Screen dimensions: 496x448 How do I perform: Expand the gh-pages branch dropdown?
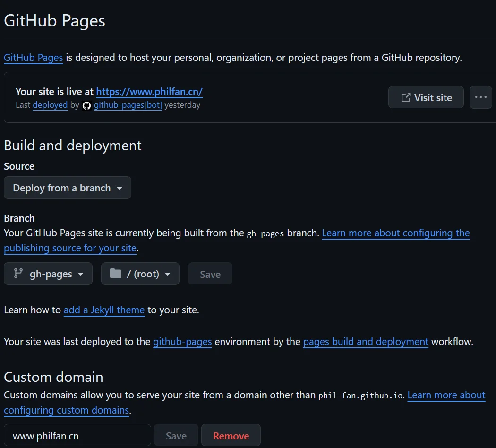pos(48,274)
